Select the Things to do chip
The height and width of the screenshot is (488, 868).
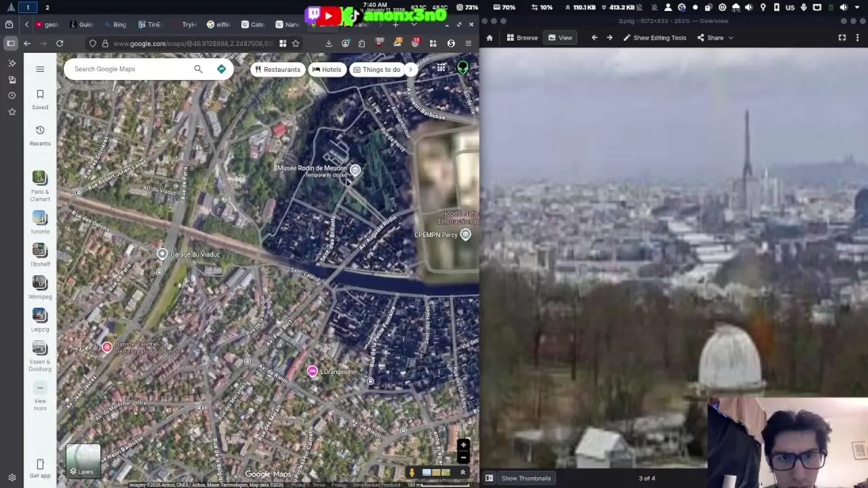point(376,69)
